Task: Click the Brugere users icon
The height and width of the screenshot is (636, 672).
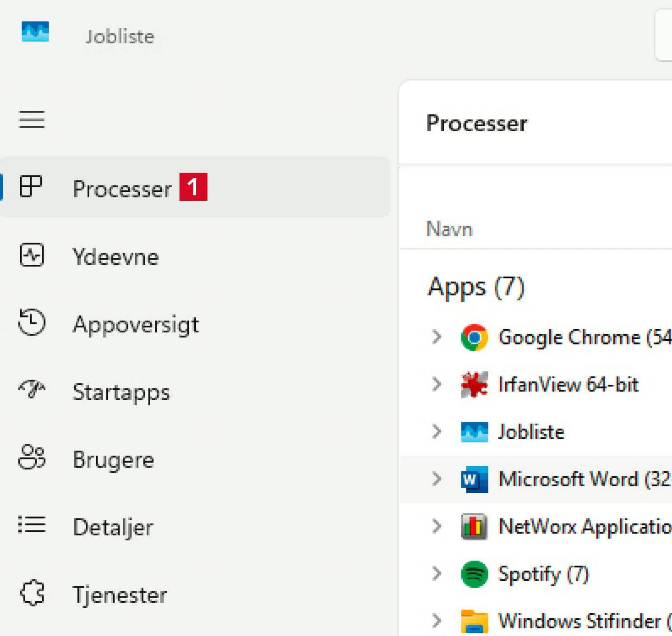Action: [x=32, y=457]
